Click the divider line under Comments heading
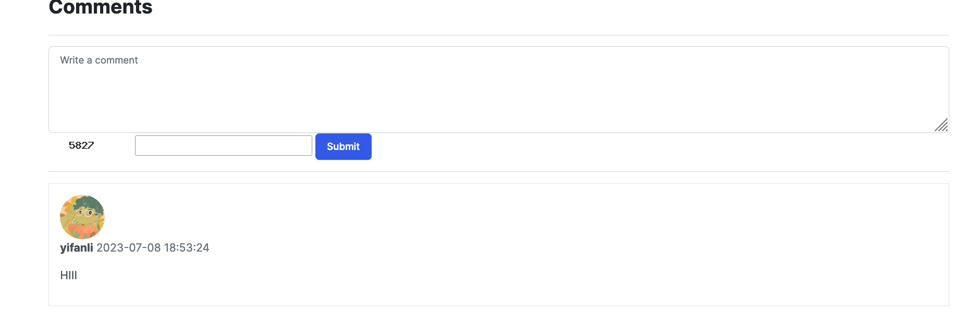Screen dimensions: 980x324 (498, 35)
